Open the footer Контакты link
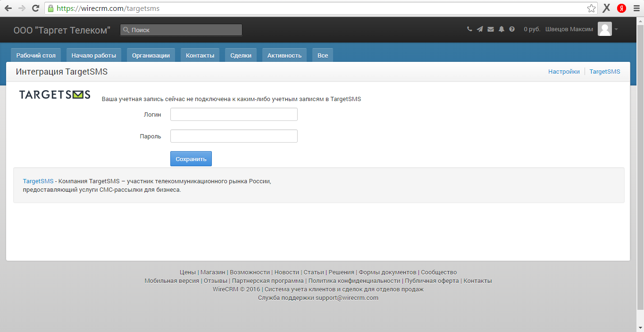644x332 pixels. point(477,281)
